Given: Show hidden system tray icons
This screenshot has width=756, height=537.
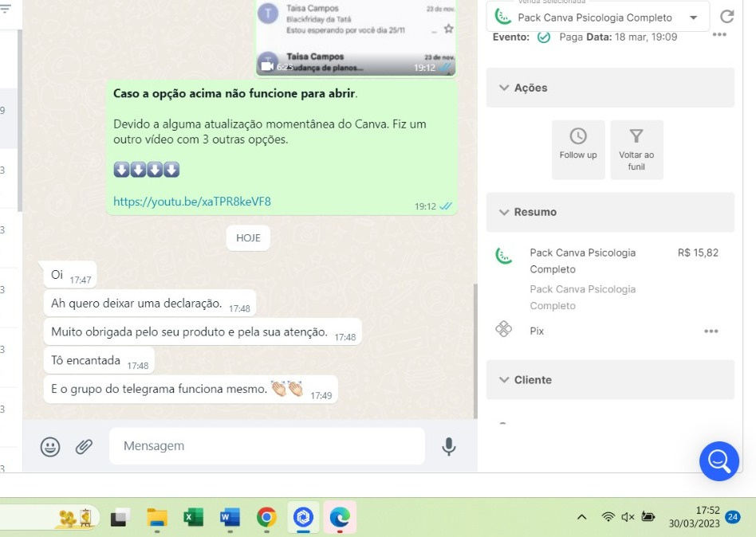Looking at the screenshot, I should point(582,518).
